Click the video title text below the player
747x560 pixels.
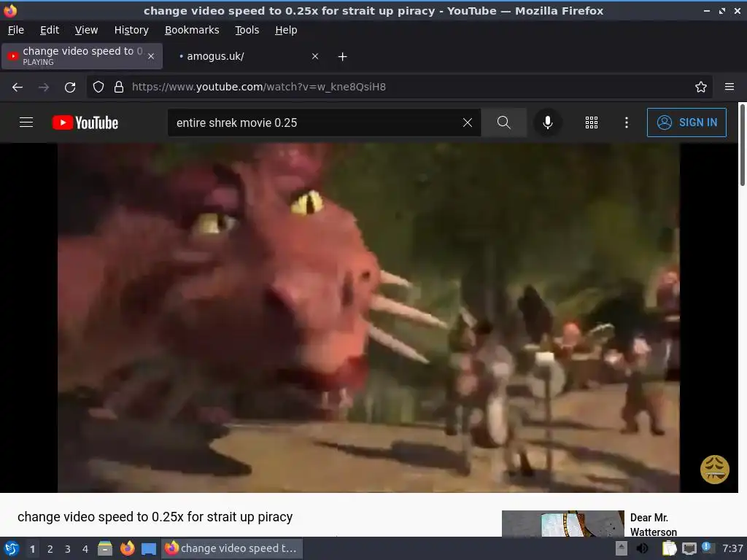[155, 517]
